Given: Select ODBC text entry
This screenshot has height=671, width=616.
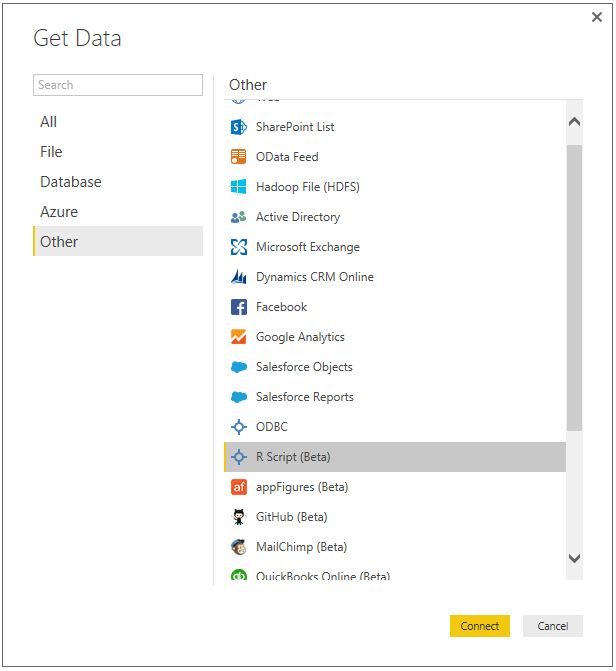Looking at the screenshot, I should coord(271,427).
